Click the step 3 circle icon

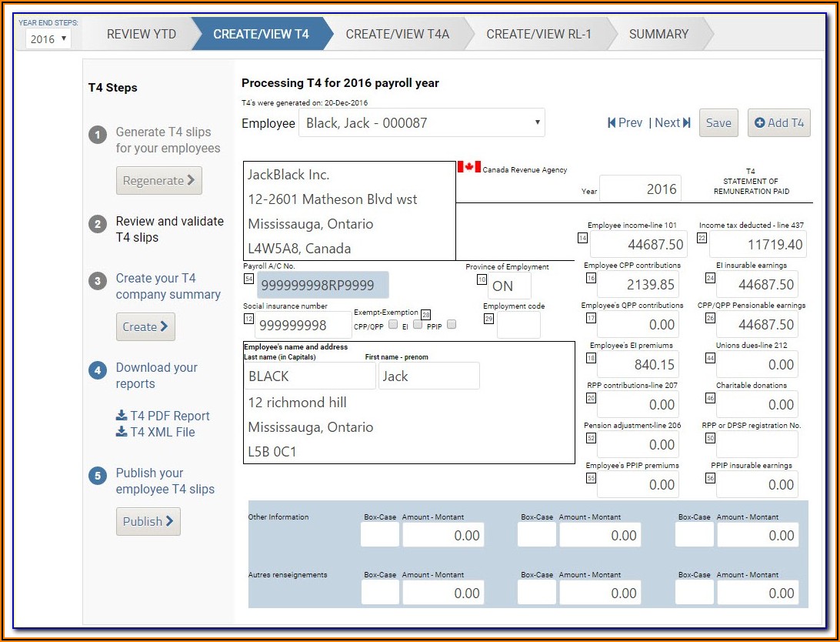click(97, 281)
